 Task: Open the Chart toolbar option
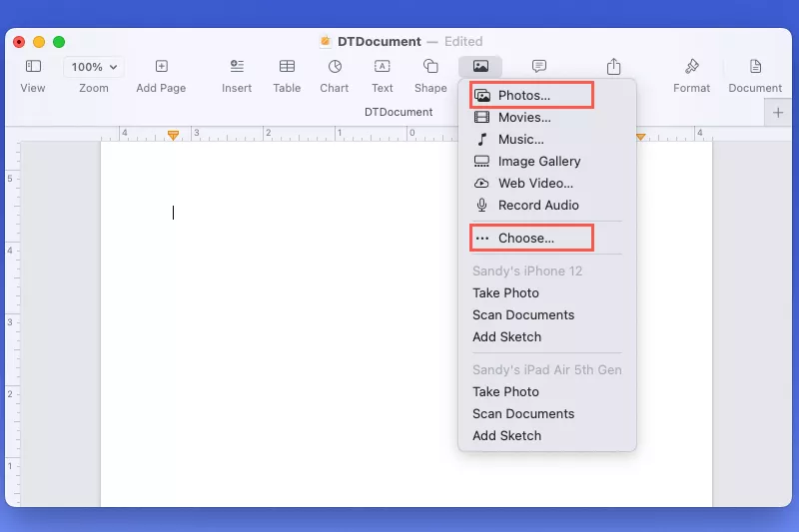[x=335, y=76]
